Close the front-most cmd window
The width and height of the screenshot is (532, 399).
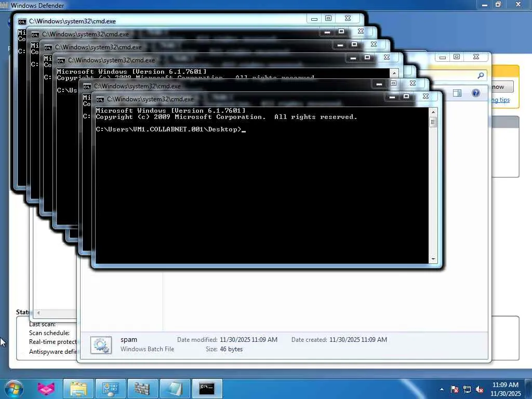(x=425, y=97)
